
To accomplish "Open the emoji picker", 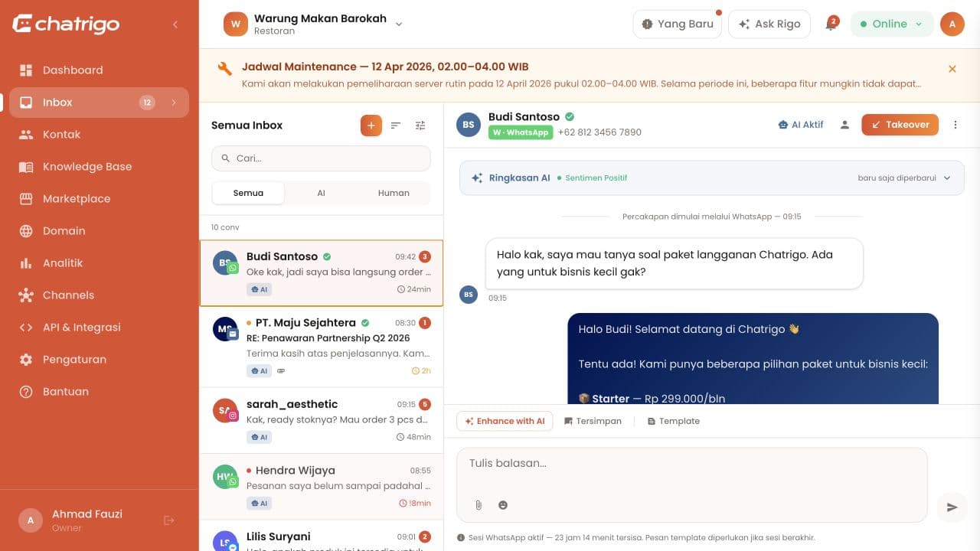I will [503, 505].
